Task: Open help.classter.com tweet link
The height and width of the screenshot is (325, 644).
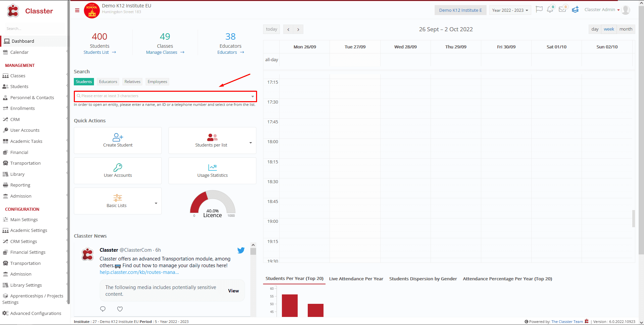Action: [139, 272]
